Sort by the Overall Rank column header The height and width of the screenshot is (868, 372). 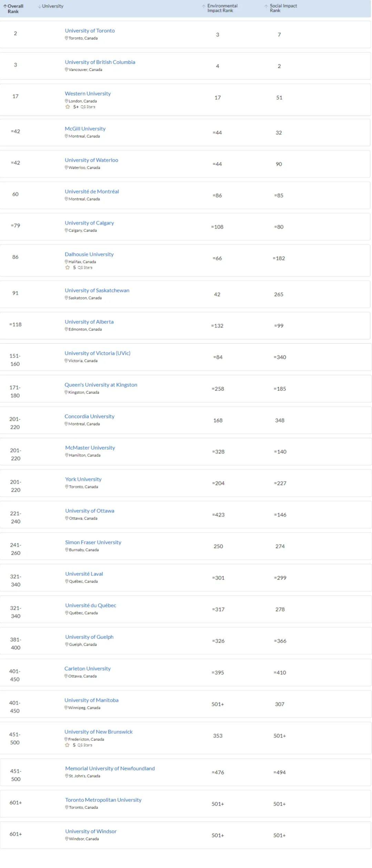coord(15,9)
